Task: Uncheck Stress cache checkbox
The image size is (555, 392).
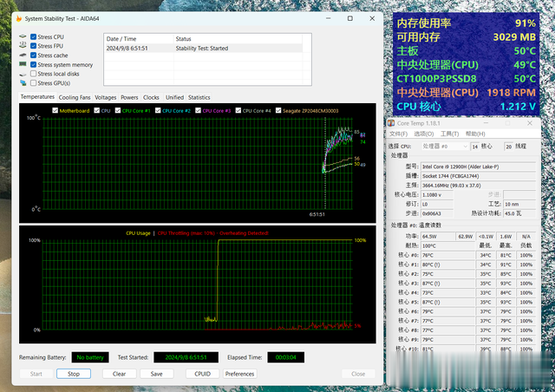Action: coord(33,55)
